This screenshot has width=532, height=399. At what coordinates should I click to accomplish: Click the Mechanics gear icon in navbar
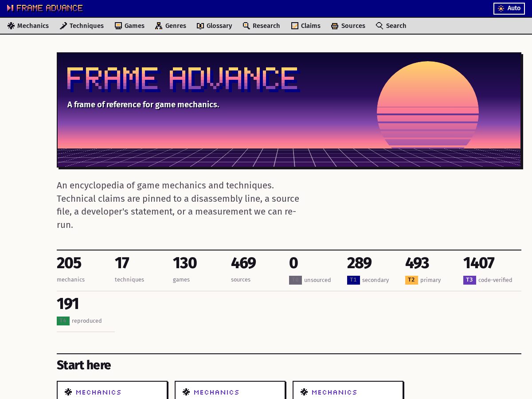11,26
